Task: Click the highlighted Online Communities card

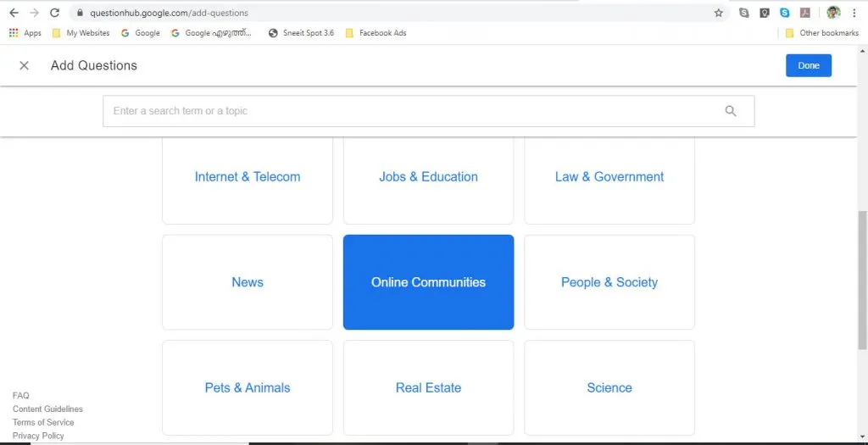Action: [428, 282]
